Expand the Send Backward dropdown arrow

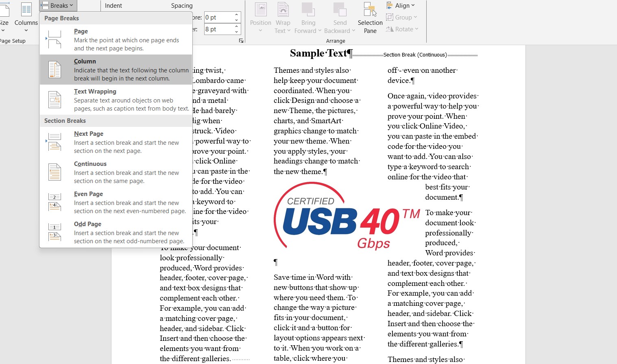tap(353, 31)
